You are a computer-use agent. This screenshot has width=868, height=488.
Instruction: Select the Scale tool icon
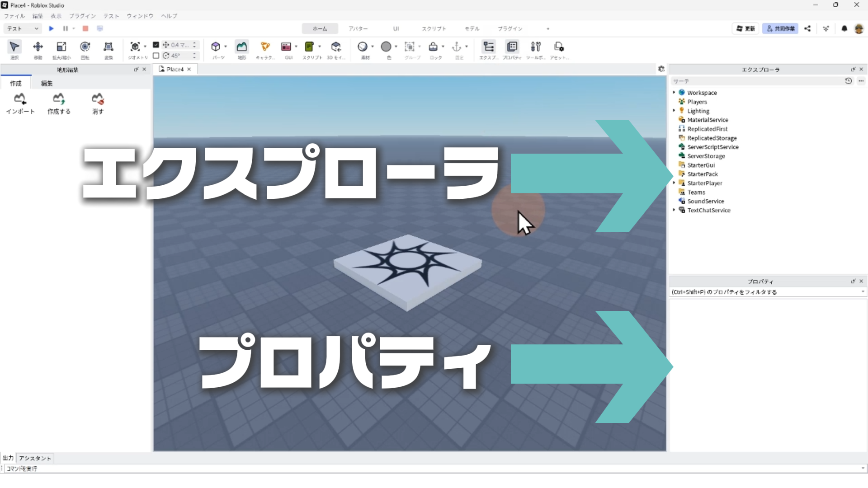[61, 47]
